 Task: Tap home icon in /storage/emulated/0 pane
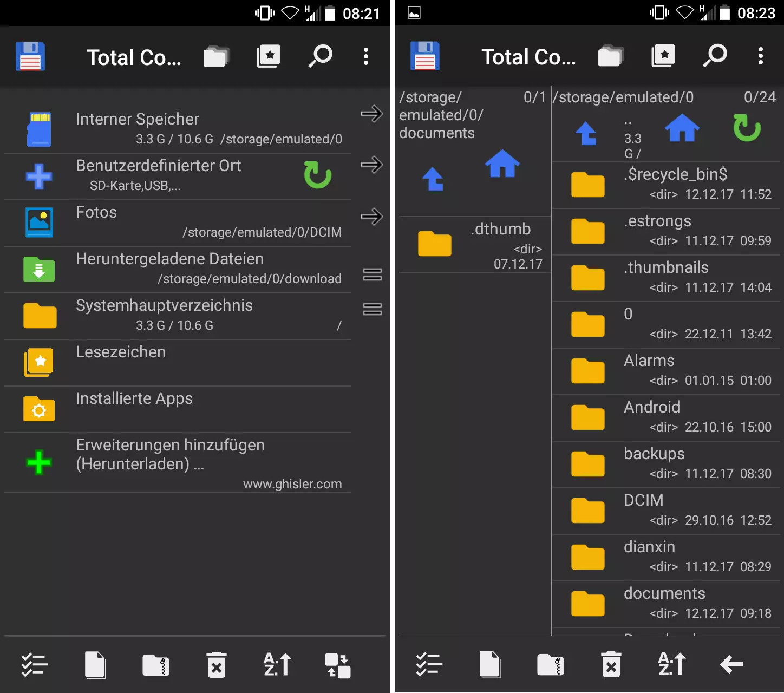click(x=682, y=128)
